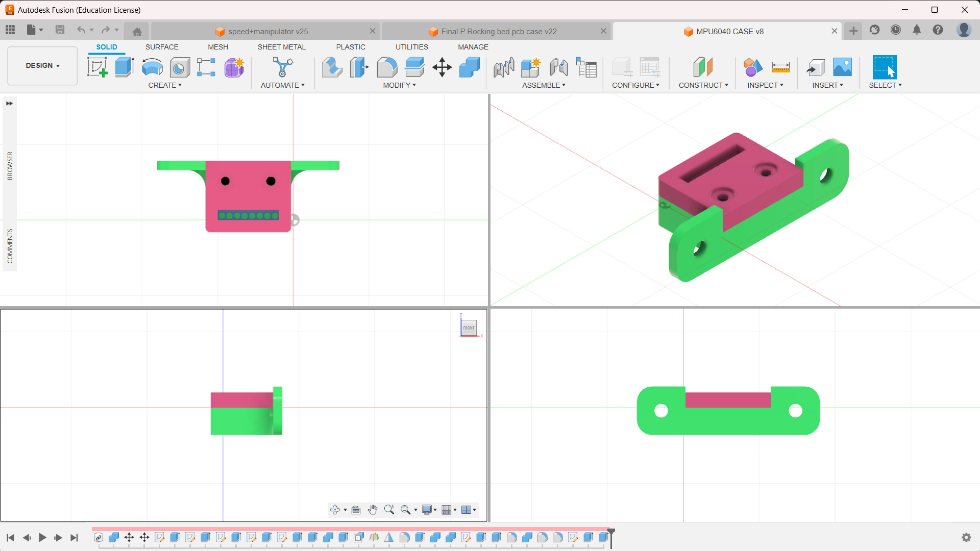
Task: Open the Data Panel grid icon
Action: [10, 30]
